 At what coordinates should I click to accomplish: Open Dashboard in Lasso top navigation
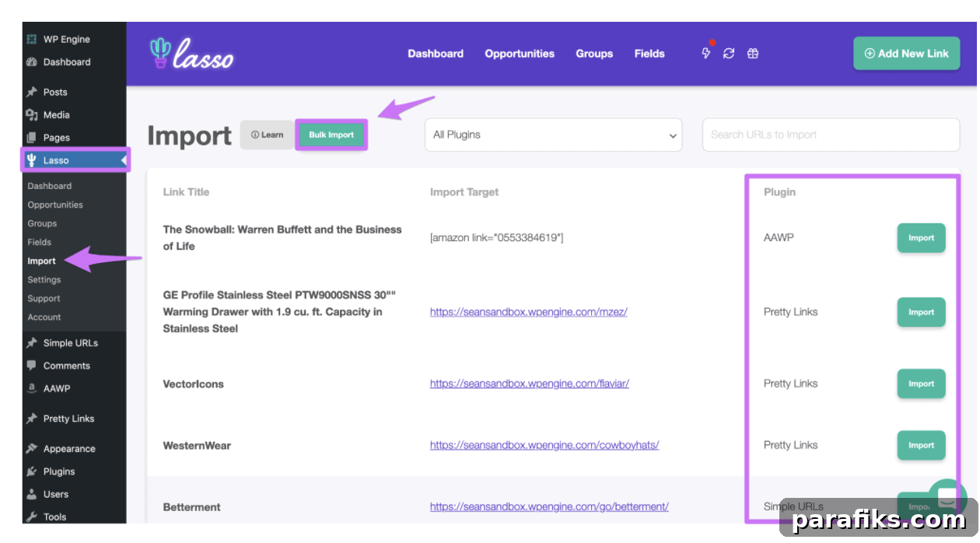pyautogui.click(x=436, y=54)
